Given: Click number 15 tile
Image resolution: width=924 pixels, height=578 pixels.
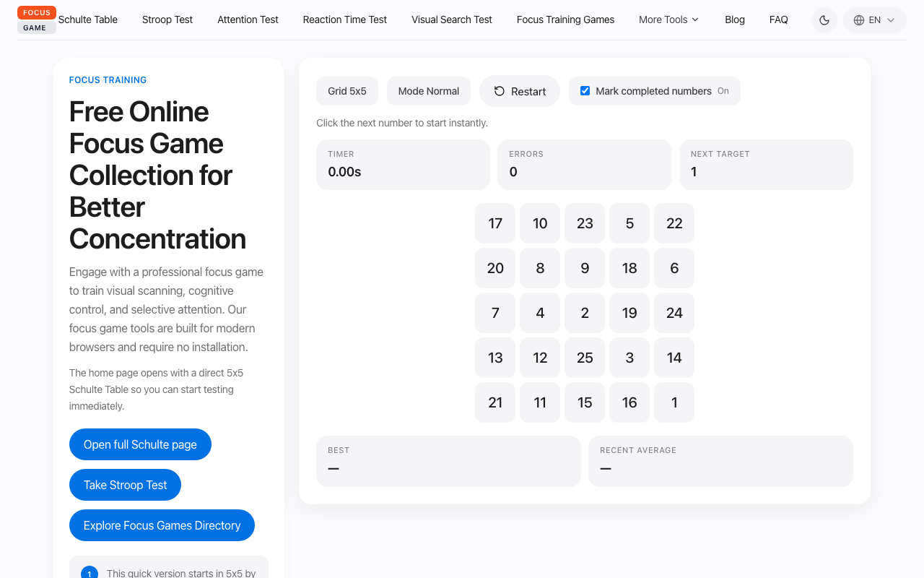Looking at the screenshot, I should [585, 402].
